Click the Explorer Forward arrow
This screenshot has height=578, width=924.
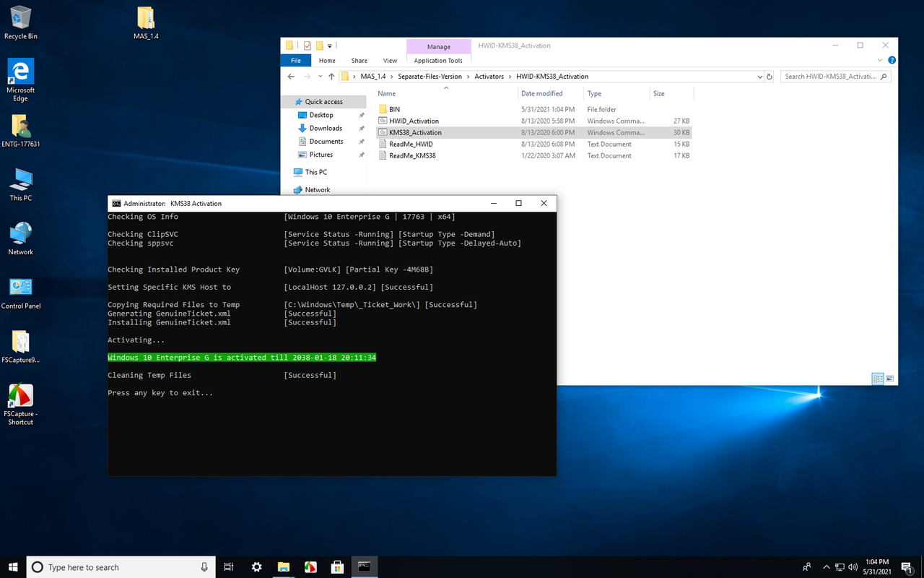click(308, 77)
